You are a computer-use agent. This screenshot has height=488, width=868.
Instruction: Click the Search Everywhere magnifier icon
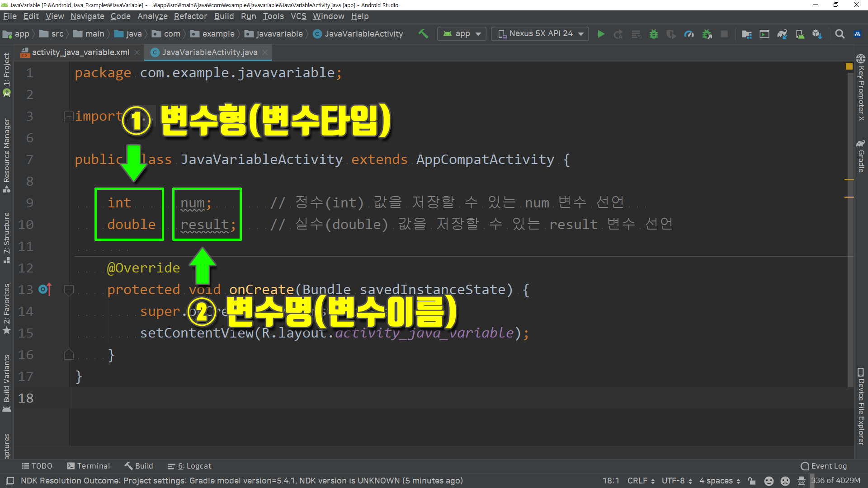(x=840, y=34)
